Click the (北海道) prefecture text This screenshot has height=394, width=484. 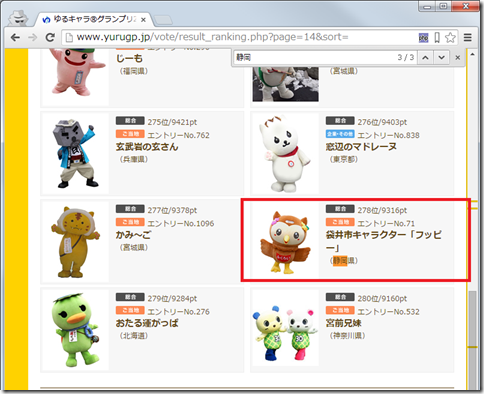[134, 336]
